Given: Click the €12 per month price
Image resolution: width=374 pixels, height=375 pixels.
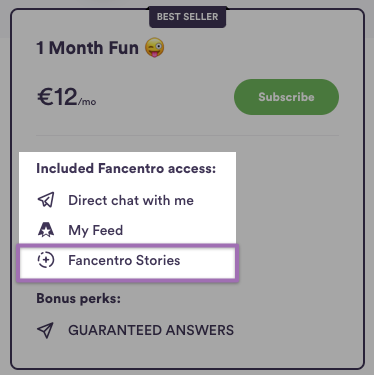Looking at the screenshot, I should 66,97.
